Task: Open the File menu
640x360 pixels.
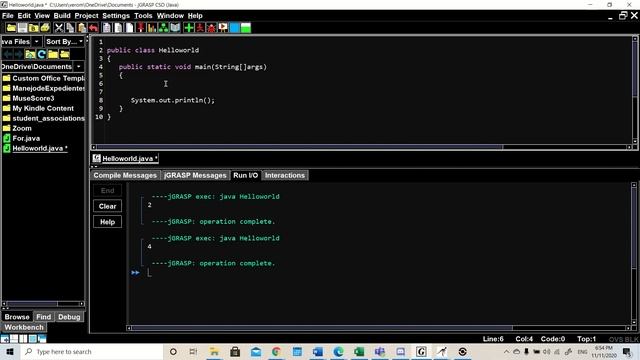Action: click(8, 16)
